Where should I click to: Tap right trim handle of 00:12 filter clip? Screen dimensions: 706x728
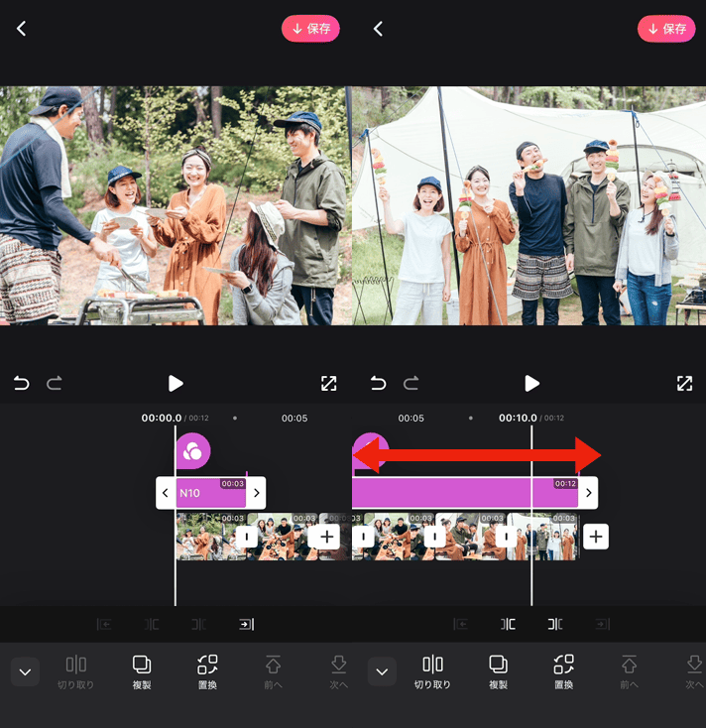tap(588, 493)
